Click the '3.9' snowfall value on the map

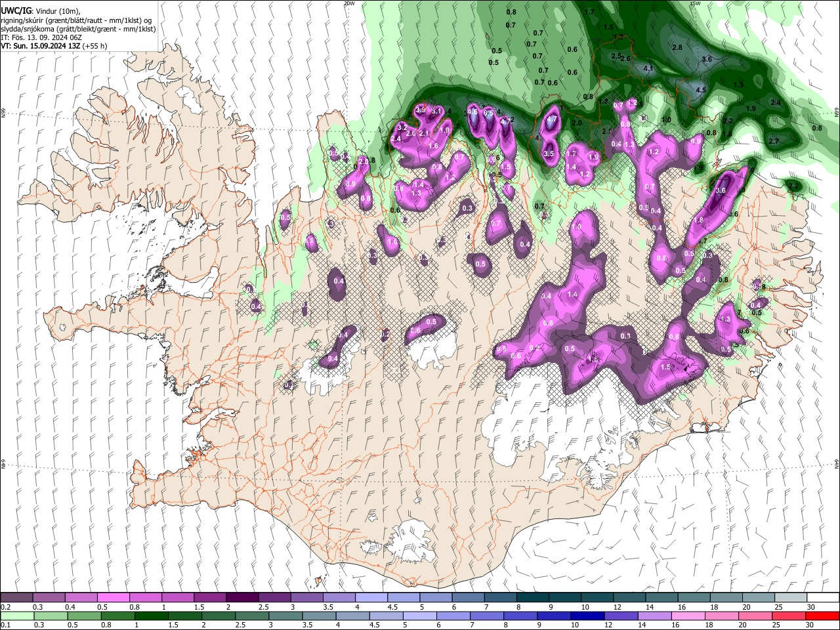click(x=421, y=110)
